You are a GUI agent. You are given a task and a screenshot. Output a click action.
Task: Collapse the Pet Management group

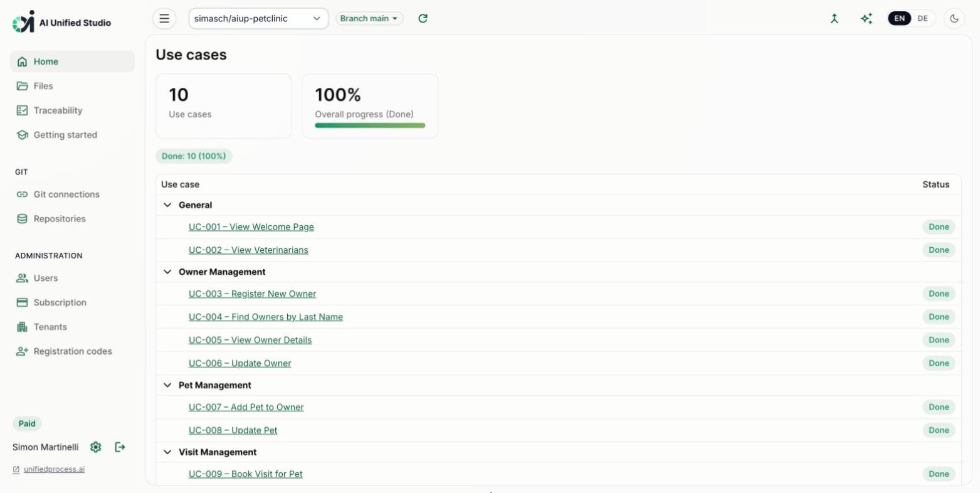[167, 385]
